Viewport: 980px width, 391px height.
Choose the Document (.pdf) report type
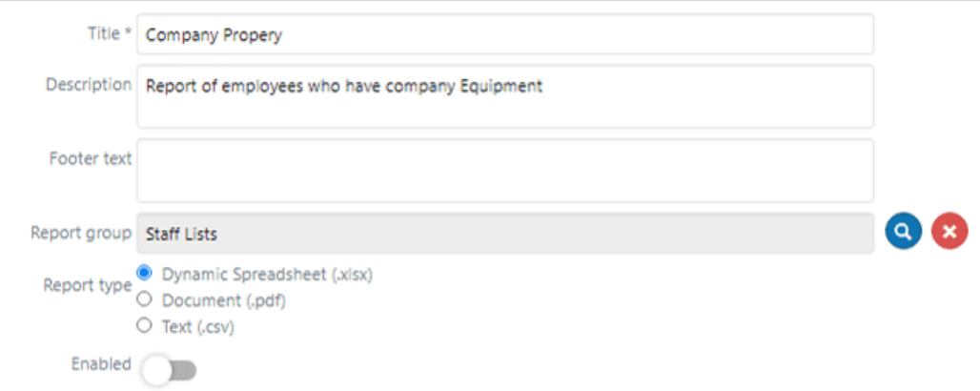[144, 299]
